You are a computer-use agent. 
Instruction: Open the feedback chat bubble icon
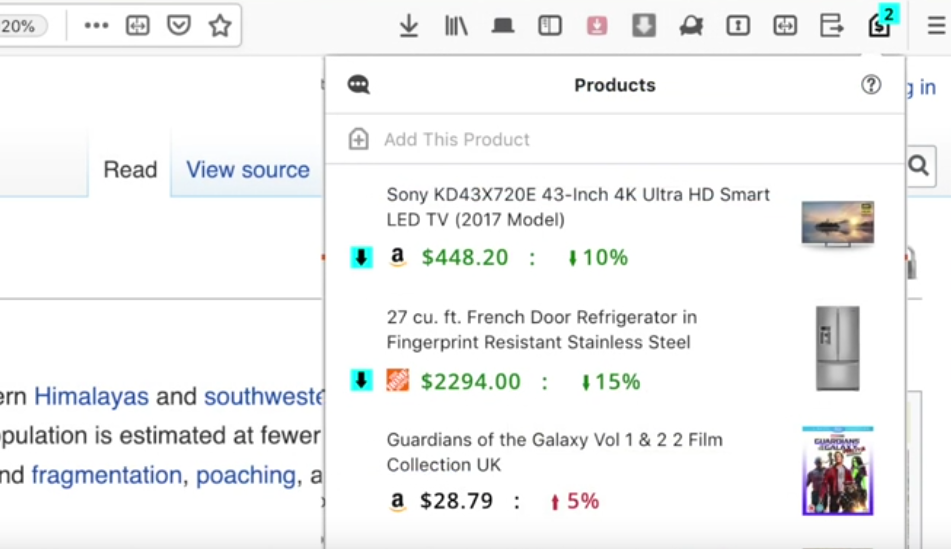tap(358, 85)
